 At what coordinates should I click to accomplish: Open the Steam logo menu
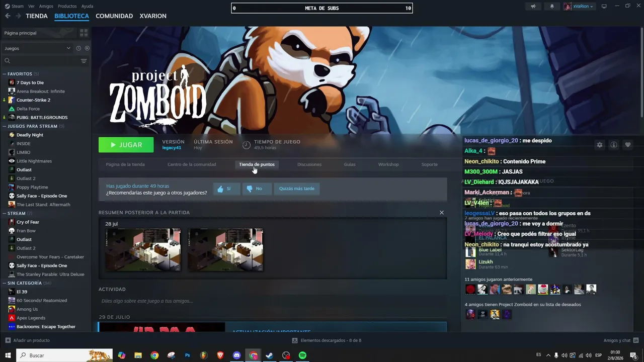14,7
